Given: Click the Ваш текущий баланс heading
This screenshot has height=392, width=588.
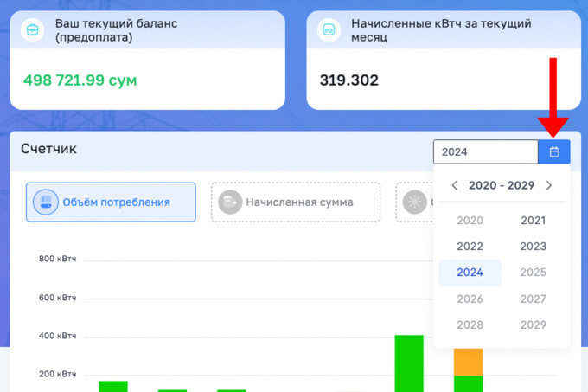Looking at the screenshot, I should (116, 30).
